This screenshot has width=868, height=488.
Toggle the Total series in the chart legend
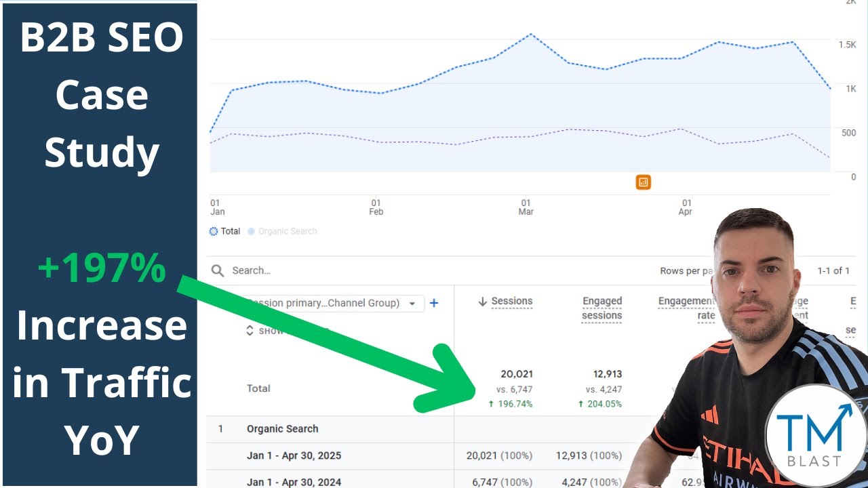click(x=224, y=231)
